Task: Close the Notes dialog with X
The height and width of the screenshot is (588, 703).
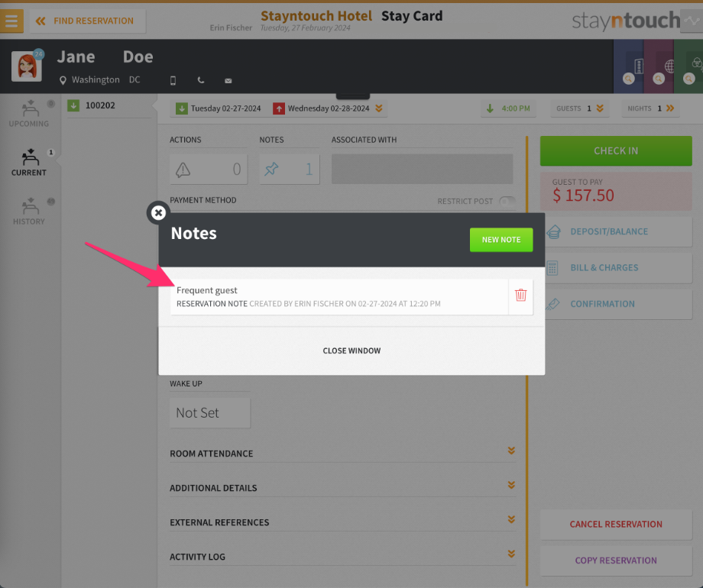Action: (x=158, y=212)
